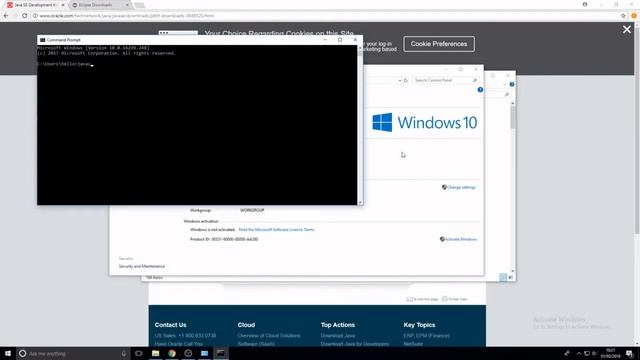Click the rear Explorer window scrollbar thumb
640x360 pixels.
tap(513, 117)
